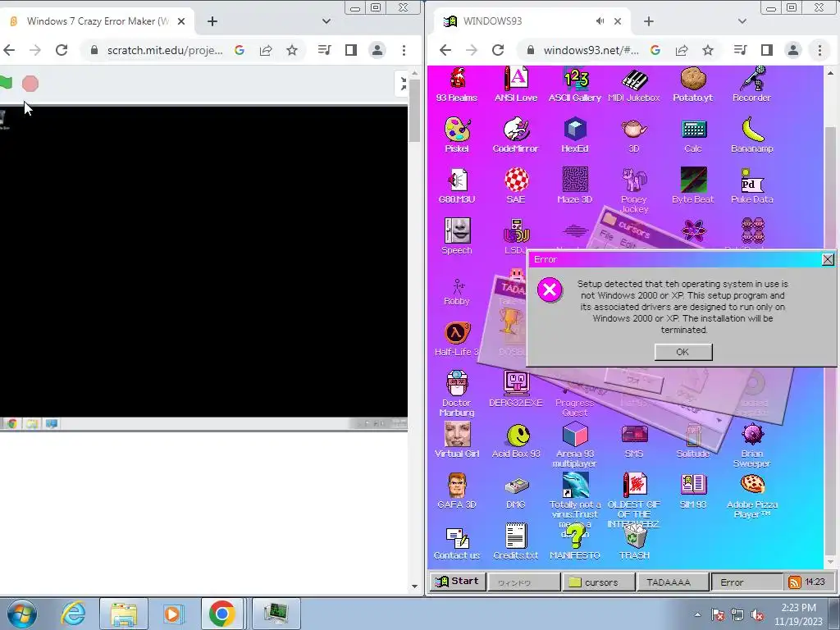Open SIM 93 book icon

(692, 491)
